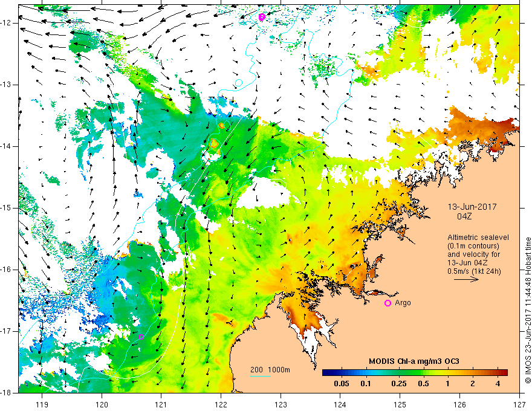This screenshot has width=532, height=411.
Task: Select the Argo float marker near latitude -17
Action: click(141, 337)
